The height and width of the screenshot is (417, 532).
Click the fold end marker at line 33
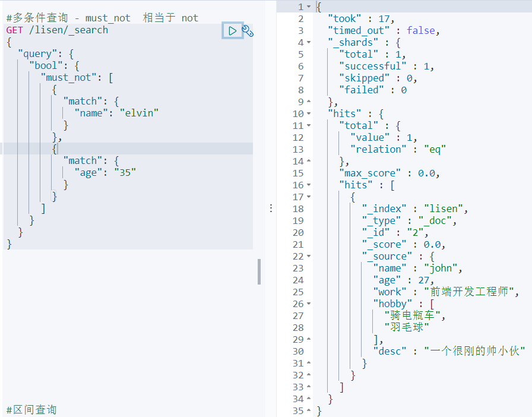tap(309, 387)
